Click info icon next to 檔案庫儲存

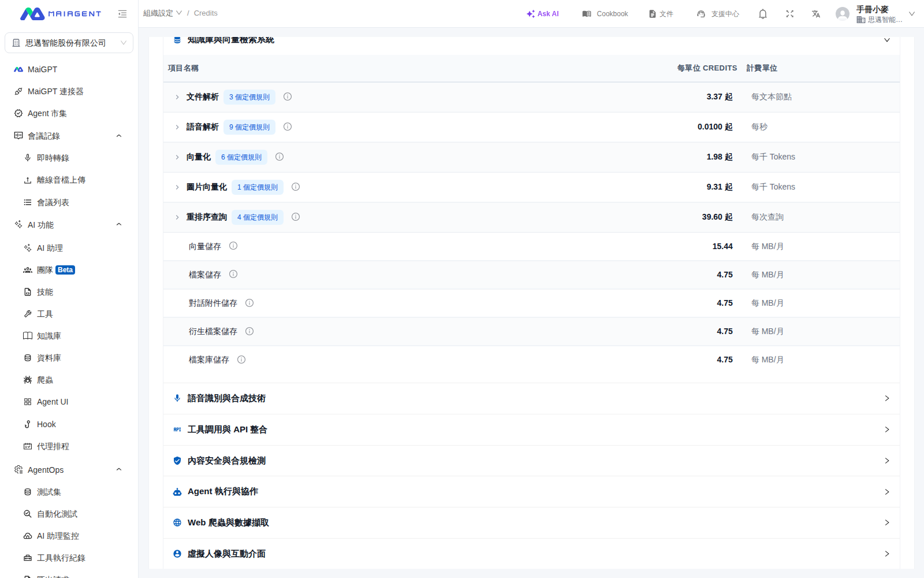241,360
